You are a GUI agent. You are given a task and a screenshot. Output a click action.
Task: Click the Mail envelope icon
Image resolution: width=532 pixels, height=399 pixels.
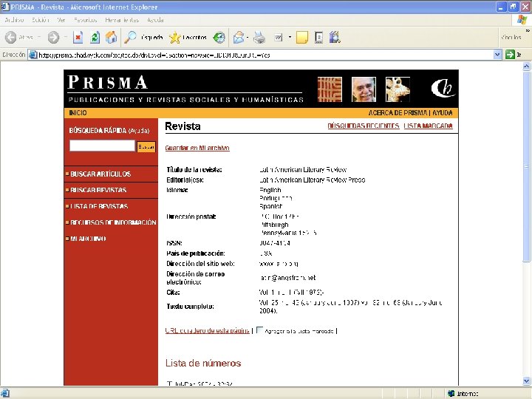coord(239,38)
